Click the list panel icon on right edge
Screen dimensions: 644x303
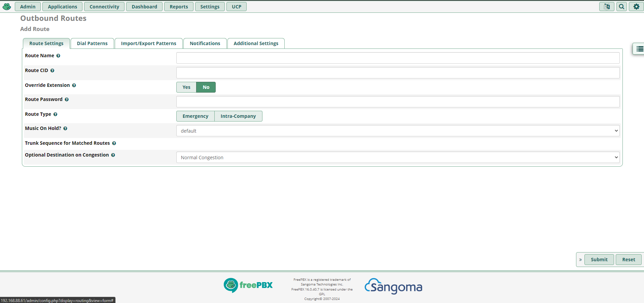pyautogui.click(x=639, y=49)
